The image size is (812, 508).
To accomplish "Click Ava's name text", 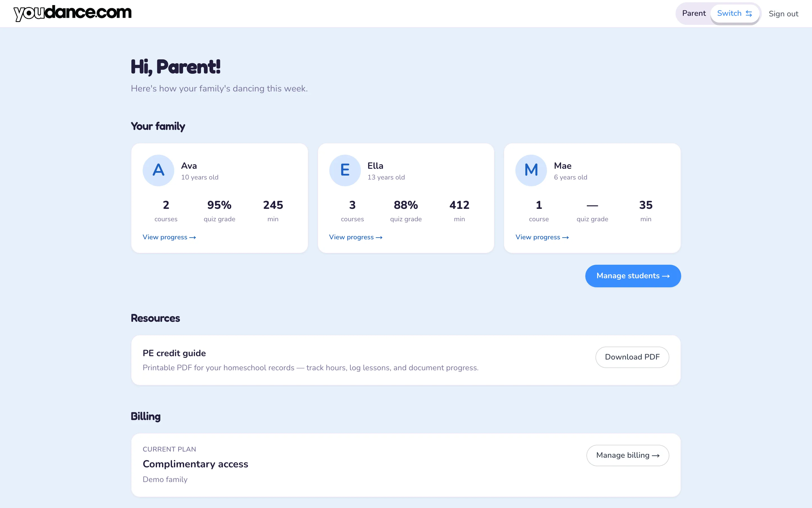I will pos(189,166).
